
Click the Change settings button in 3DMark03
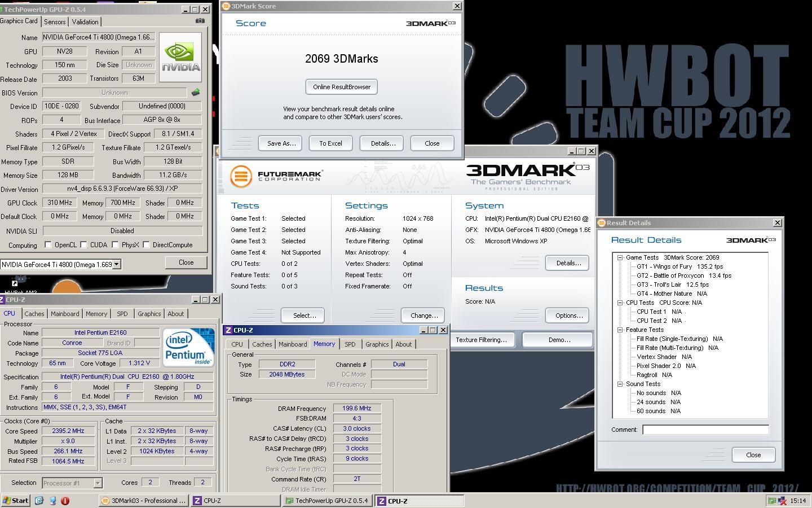click(x=424, y=316)
